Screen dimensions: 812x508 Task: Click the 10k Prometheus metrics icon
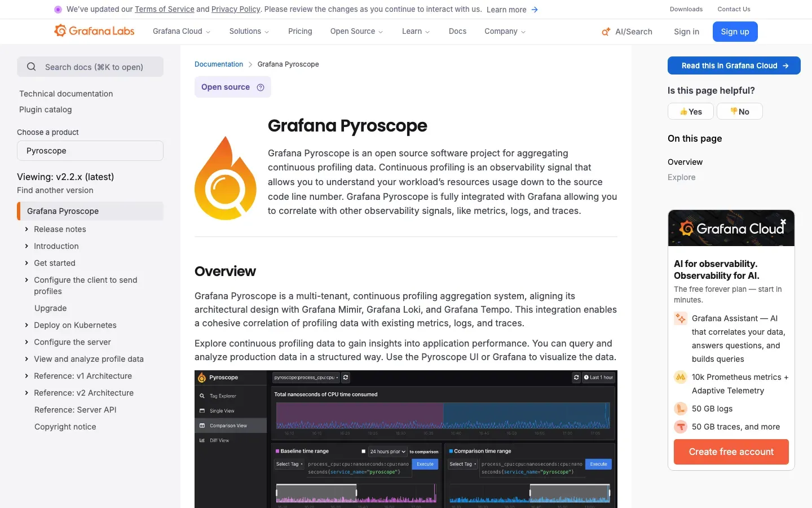pyautogui.click(x=681, y=377)
